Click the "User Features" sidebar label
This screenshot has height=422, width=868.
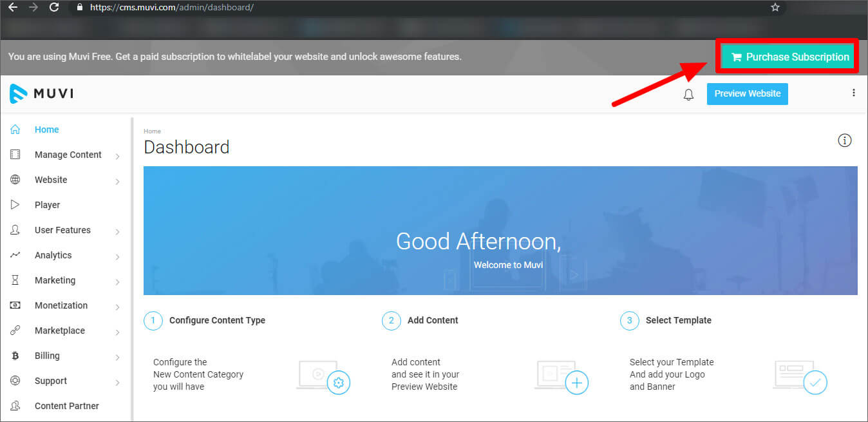(62, 230)
